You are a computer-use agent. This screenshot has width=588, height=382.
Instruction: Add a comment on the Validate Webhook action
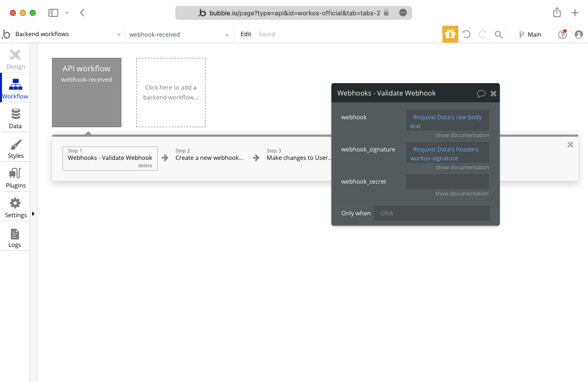click(x=481, y=93)
